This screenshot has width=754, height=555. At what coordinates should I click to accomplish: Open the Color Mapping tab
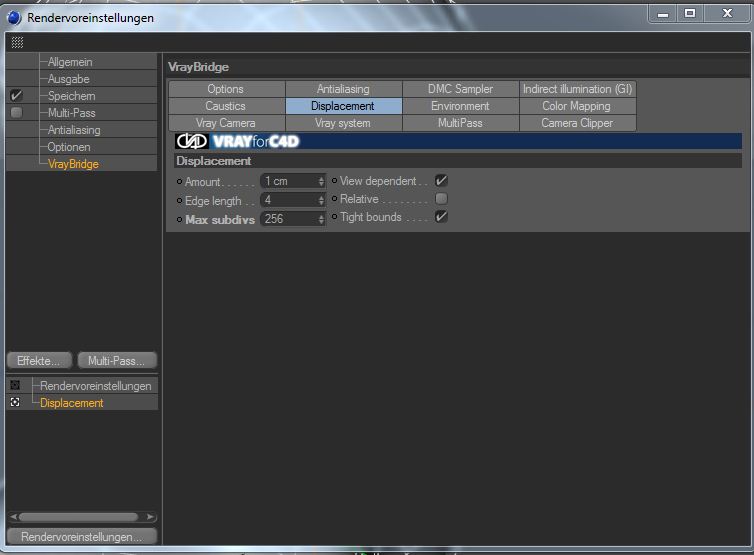578,106
